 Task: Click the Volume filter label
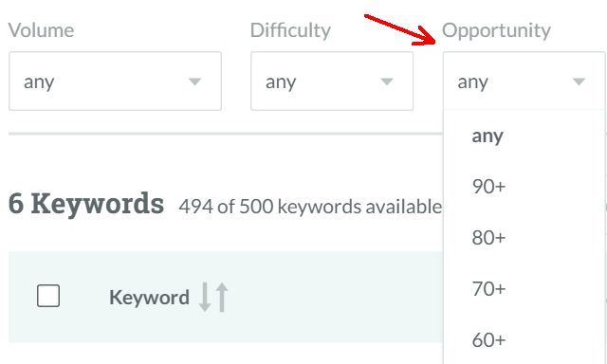pyautogui.click(x=41, y=30)
